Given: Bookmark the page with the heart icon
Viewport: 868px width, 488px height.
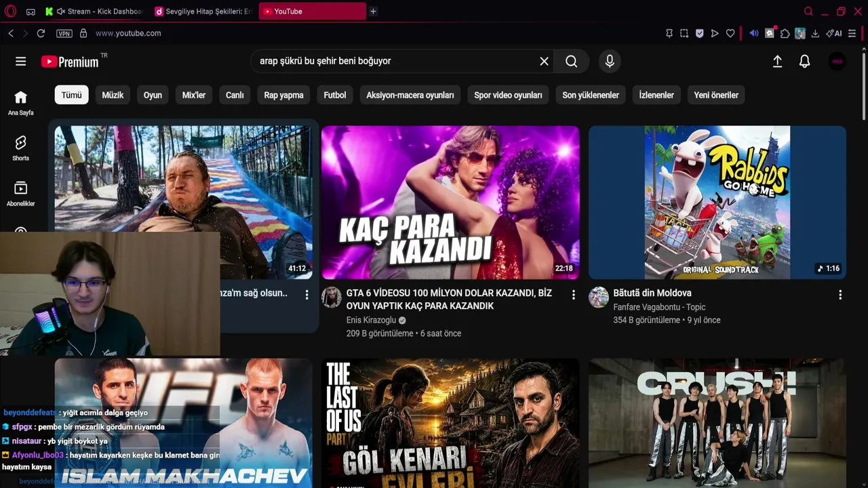Looking at the screenshot, I should [x=730, y=33].
